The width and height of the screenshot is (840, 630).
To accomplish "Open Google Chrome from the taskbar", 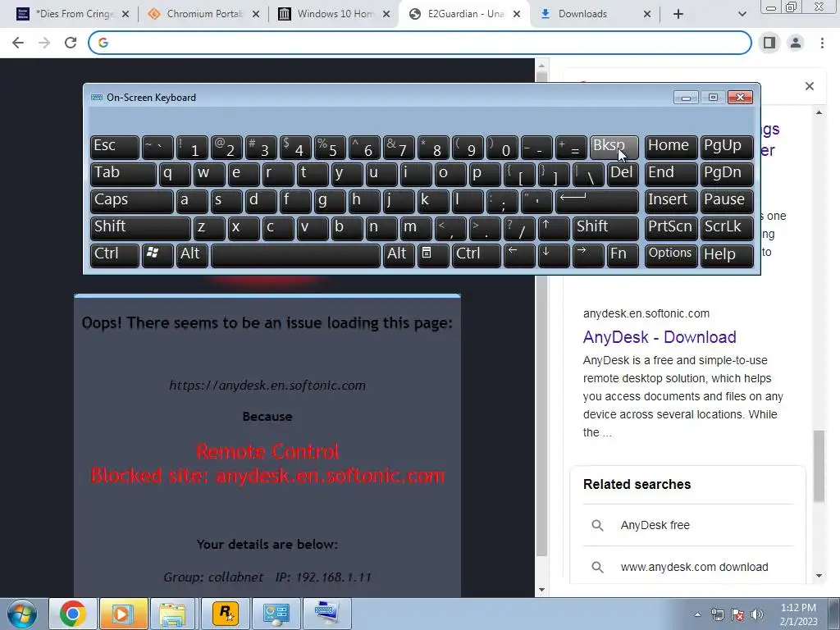I will point(73,614).
